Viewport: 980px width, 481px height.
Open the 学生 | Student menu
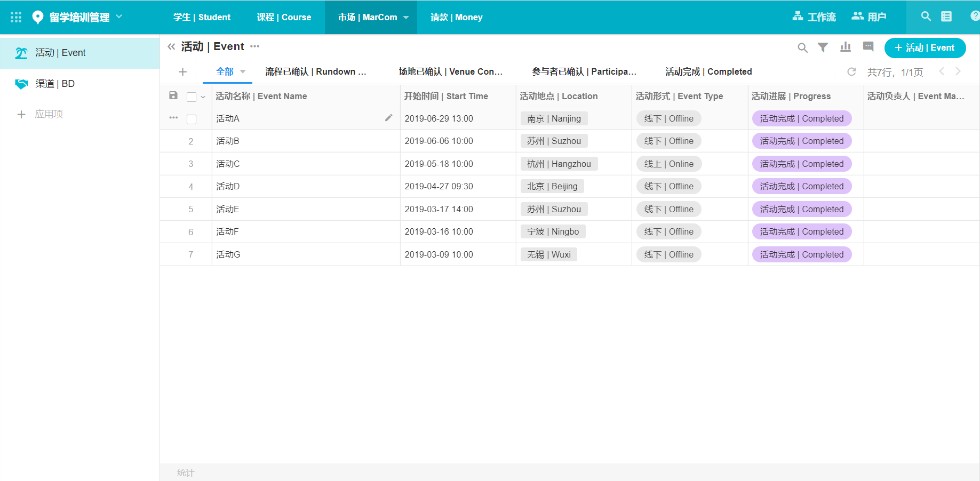[202, 17]
